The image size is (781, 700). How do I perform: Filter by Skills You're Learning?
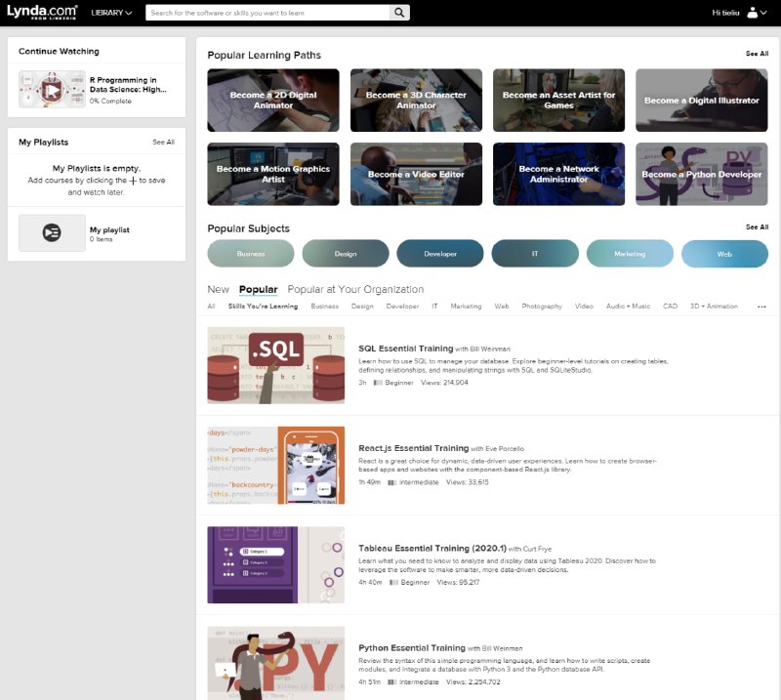point(263,307)
